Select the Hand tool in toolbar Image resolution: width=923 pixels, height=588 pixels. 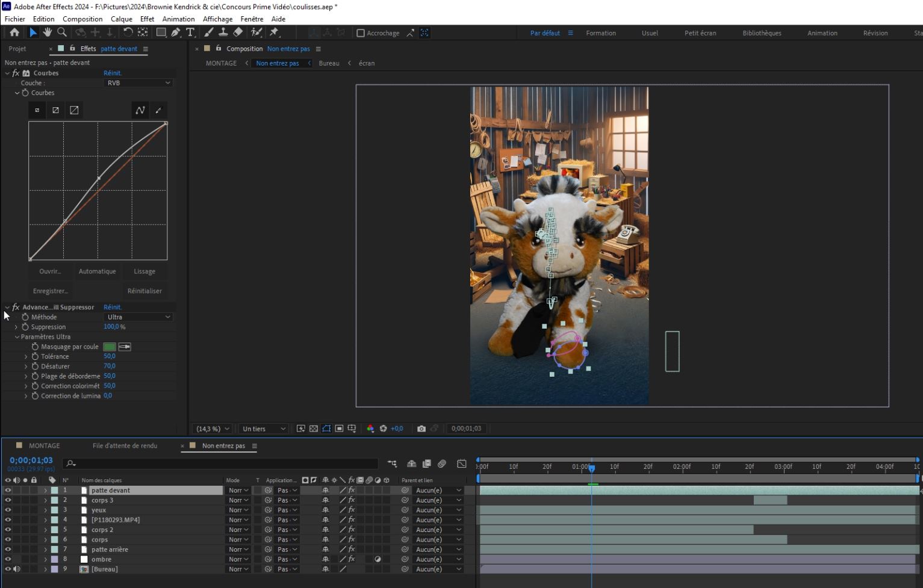click(47, 32)
